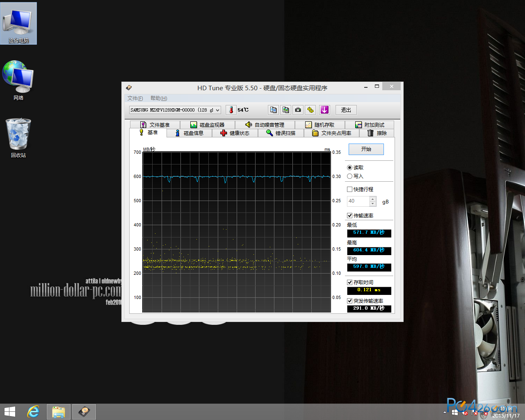Click the purple down-arrow toolbar icon
This screenshot has height=420, width=525.
click(x=324, y=110)
